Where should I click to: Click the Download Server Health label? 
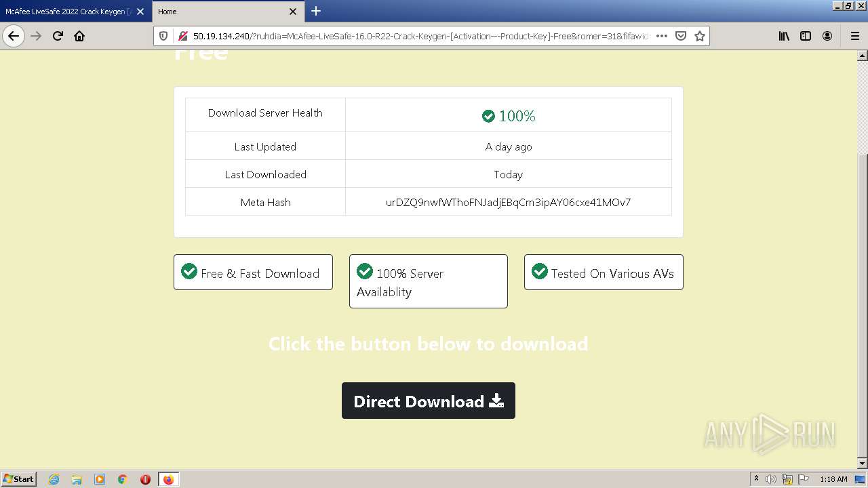click(x=265, y=113)
